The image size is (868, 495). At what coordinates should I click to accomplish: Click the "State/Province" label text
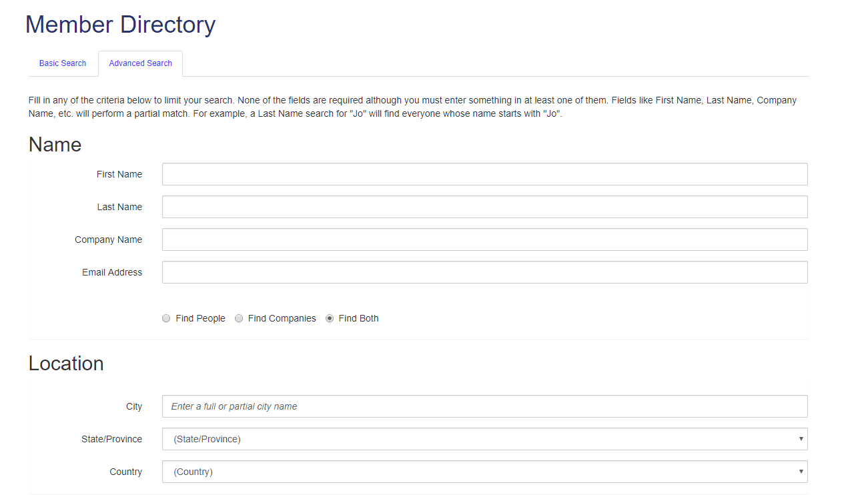click(111, 439)
